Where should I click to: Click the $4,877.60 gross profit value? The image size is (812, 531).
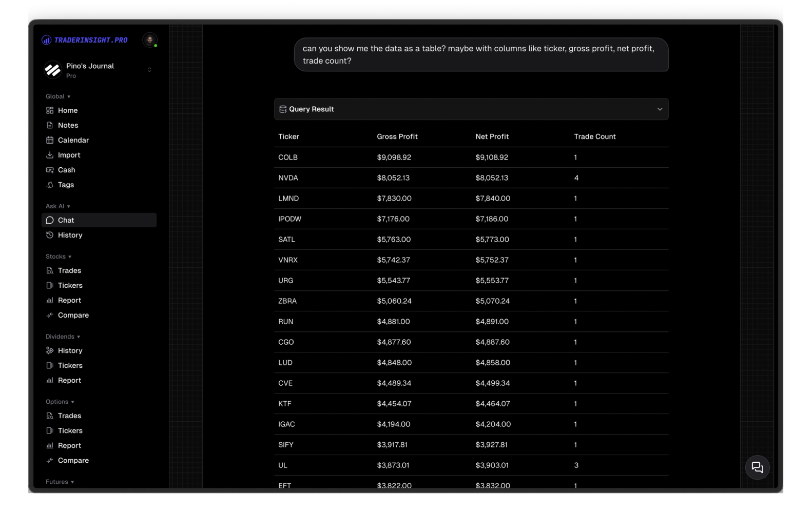(x=394, y=342)
